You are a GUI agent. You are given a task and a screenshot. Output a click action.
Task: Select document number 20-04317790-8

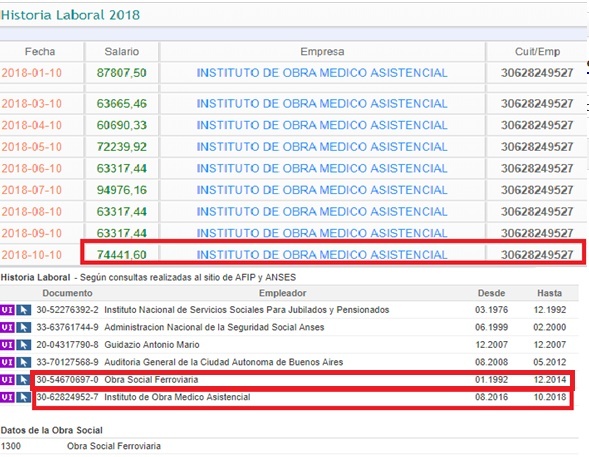click(x=67, y=345)
